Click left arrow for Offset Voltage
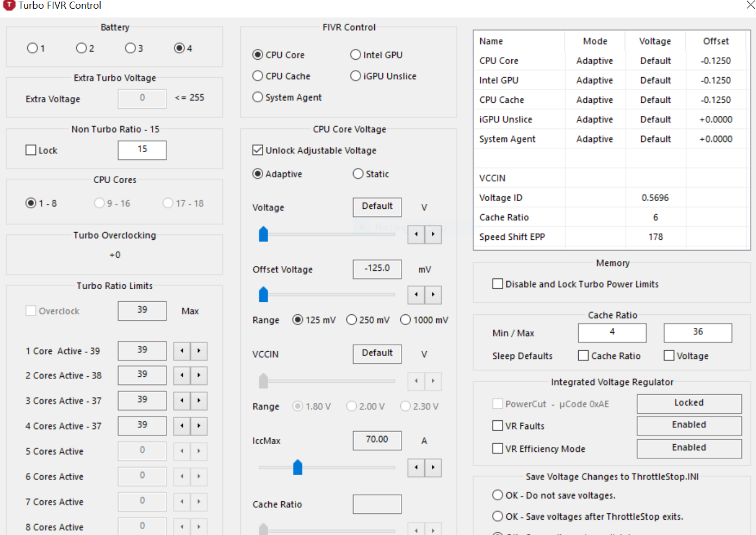The image size is (756, 535). tap(416, 295)
